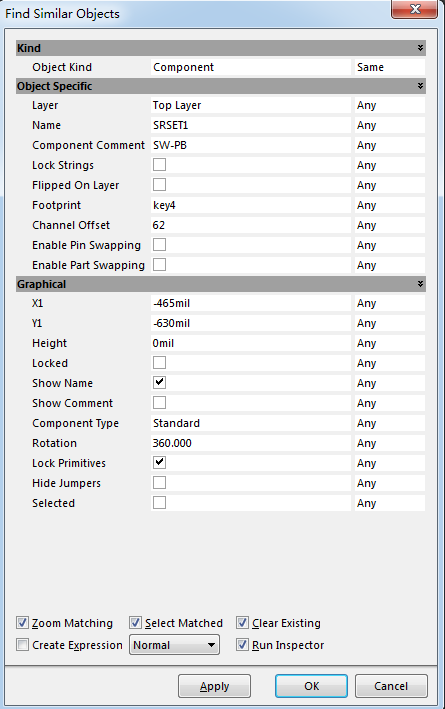Collapse the Object Specific section chevron

(420, 86)
